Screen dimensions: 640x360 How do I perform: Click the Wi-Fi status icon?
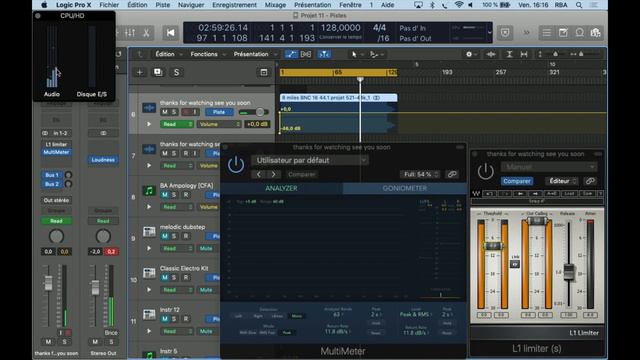pos(459,5)
